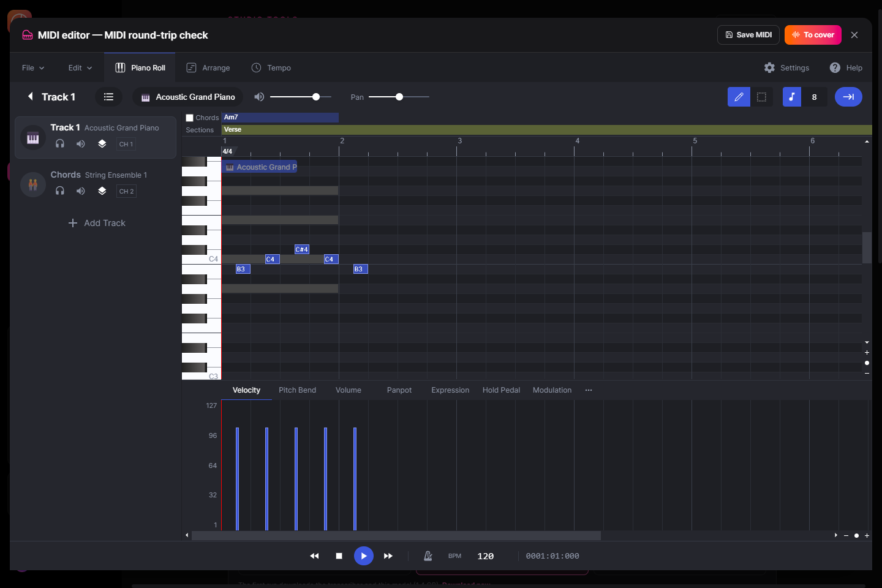Start playback with the play button
The width and height of the screenshot is (882, 588).
364,556
